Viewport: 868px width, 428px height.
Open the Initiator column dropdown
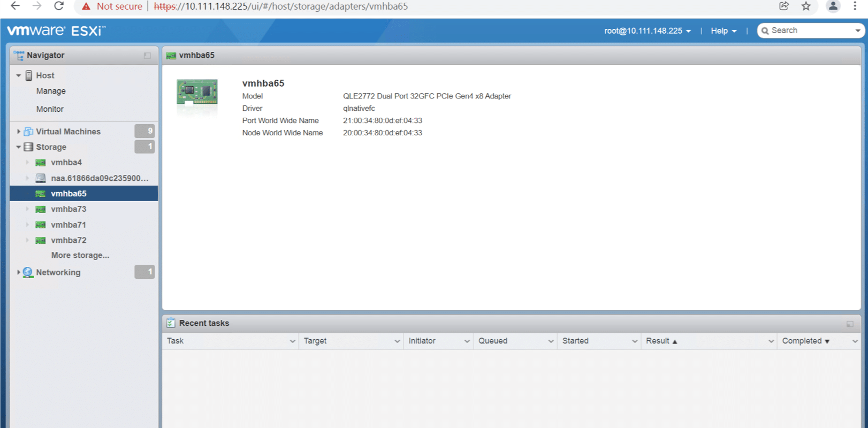[467, 341]
